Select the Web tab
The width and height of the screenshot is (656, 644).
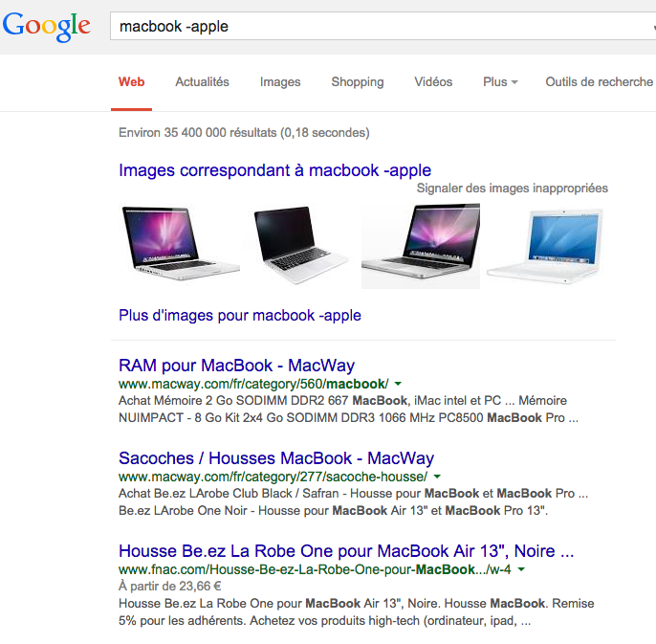[131, 81]
